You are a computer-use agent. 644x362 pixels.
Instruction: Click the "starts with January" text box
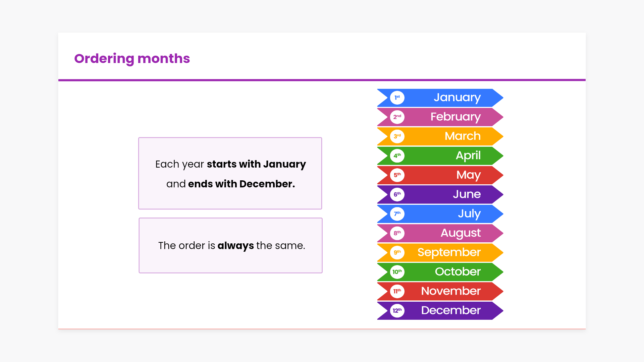pos(230,173)
